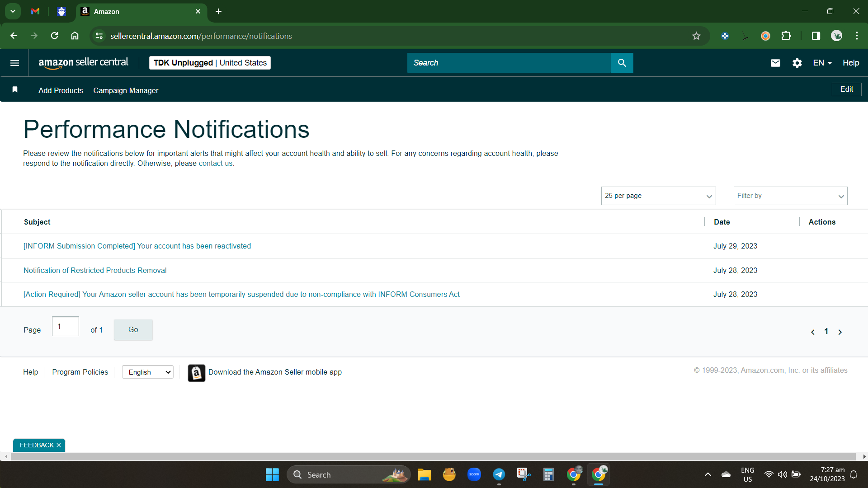Viewport: 868px width, 488px height.
Task: Open Chrome three-dot menu
Action: click(x=857, y=36)
